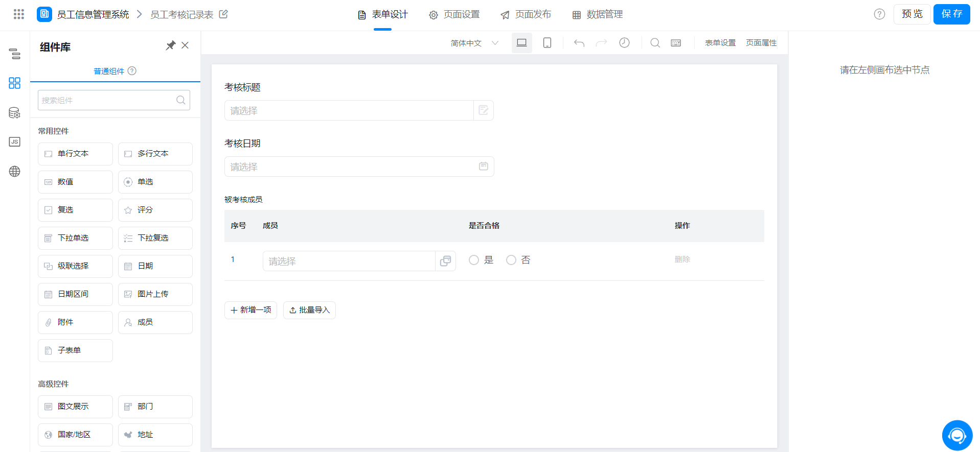980x452 pixels.
Task: Open the history clock icon
Action: (624, 43)
